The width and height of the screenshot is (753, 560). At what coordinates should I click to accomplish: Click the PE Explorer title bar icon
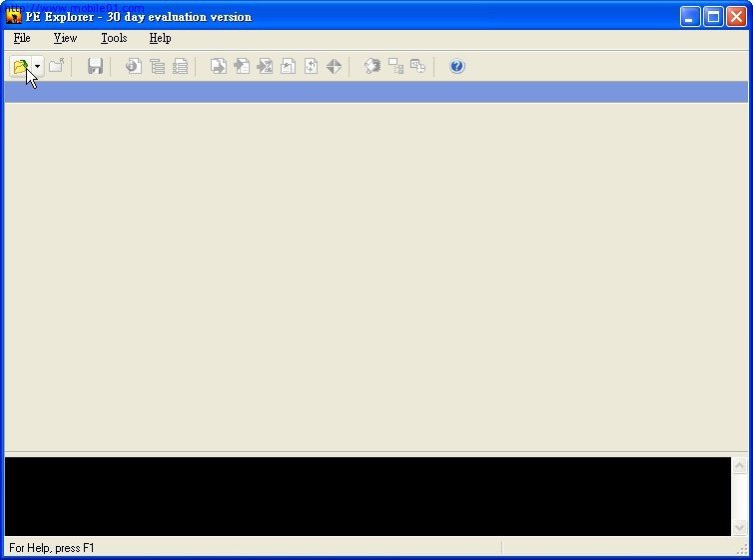click(x=13, y=16)
